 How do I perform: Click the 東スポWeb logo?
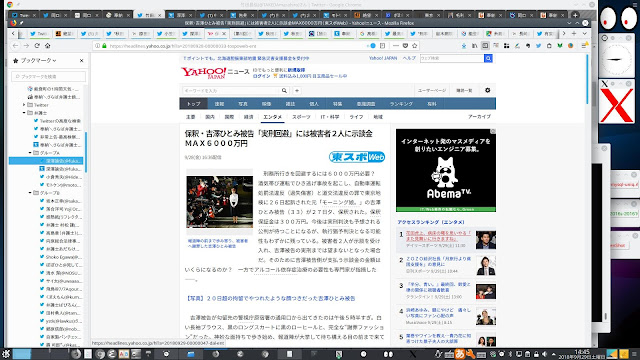click(x=357, y=157)
